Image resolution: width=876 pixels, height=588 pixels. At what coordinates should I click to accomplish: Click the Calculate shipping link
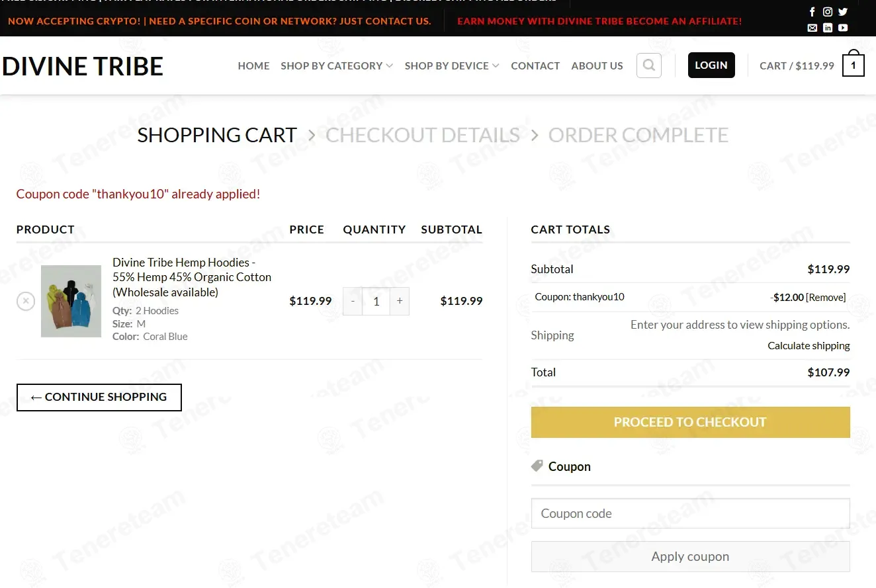(x=809, y=346)
